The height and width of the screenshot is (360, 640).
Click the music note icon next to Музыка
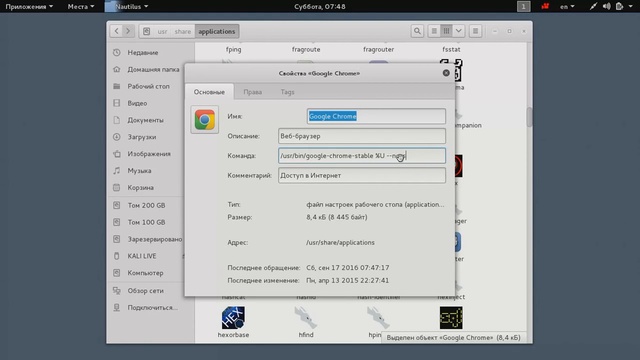point(117,171)
